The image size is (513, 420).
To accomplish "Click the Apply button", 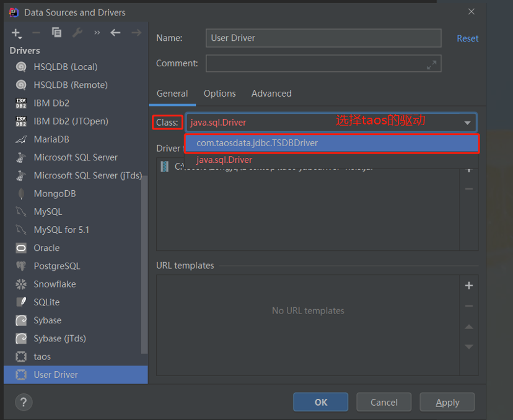I will click(447, 402).
